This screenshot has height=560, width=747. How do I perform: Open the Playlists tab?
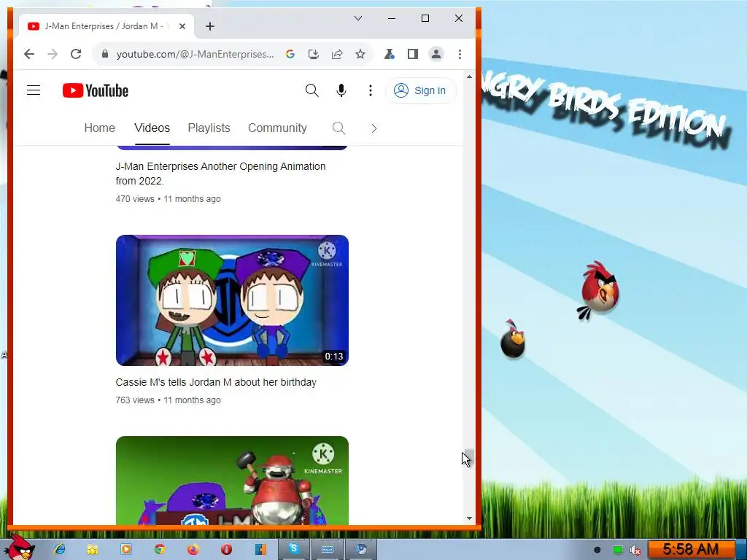point(209,128)
